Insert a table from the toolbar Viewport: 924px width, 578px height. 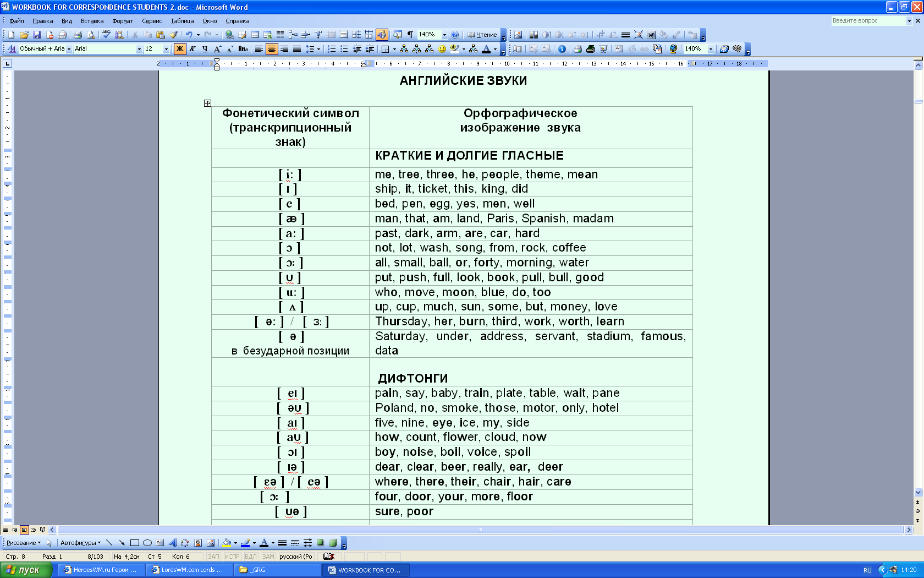(255, 35)
